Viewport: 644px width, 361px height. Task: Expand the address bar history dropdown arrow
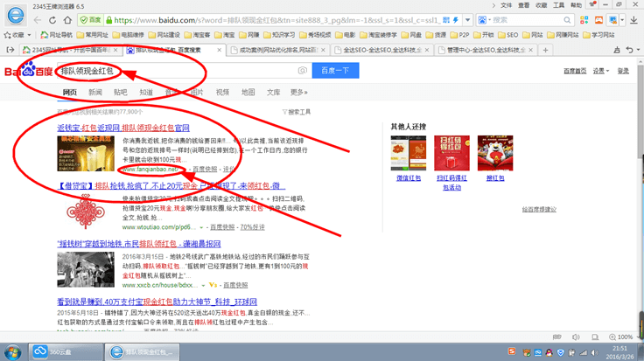tap(467, 20)
